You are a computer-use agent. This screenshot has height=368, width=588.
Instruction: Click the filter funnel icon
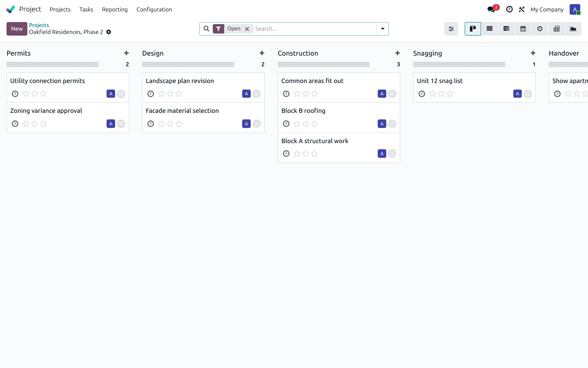[218, 29]
